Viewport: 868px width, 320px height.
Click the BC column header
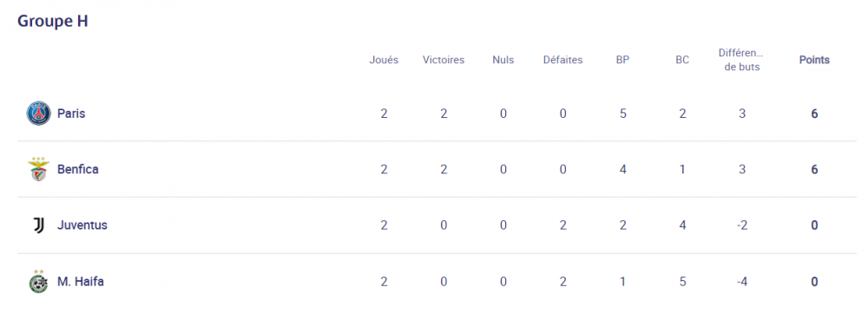[682, 60]
